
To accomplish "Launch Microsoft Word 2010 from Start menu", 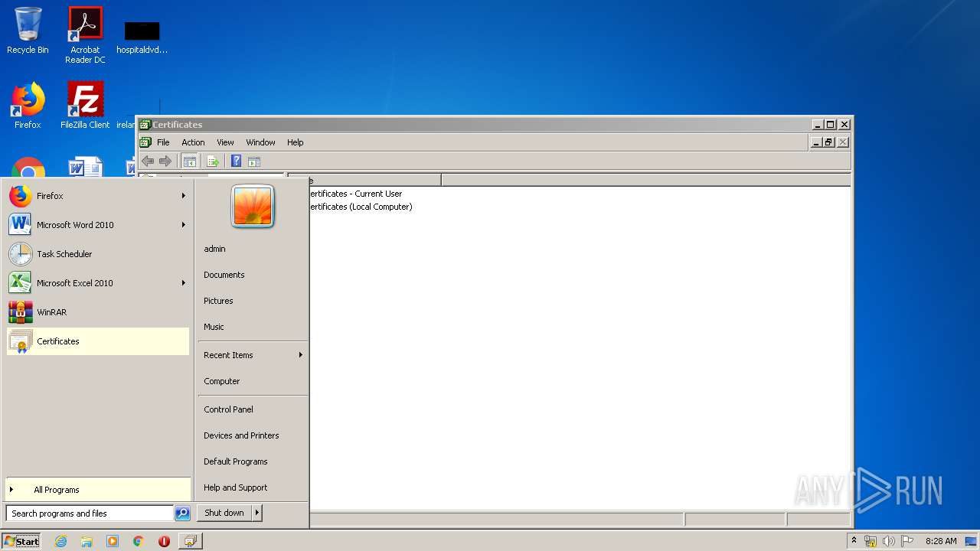I will (x=98, y=225).
